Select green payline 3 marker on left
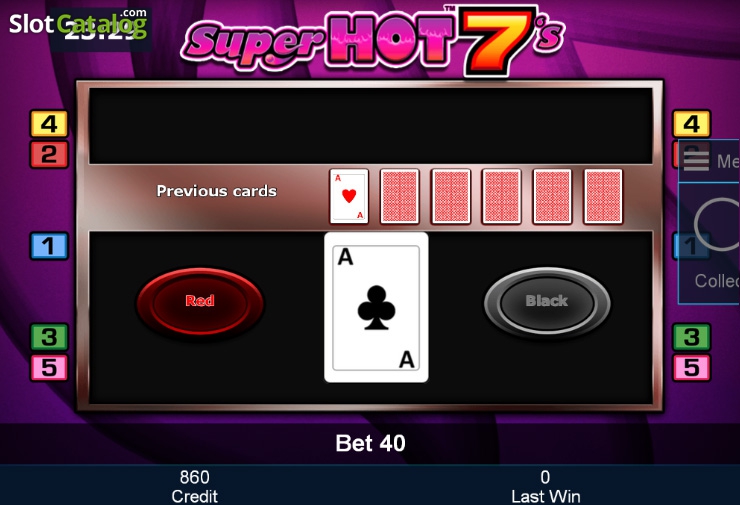The image size is (740, 505). click(49, 337)
